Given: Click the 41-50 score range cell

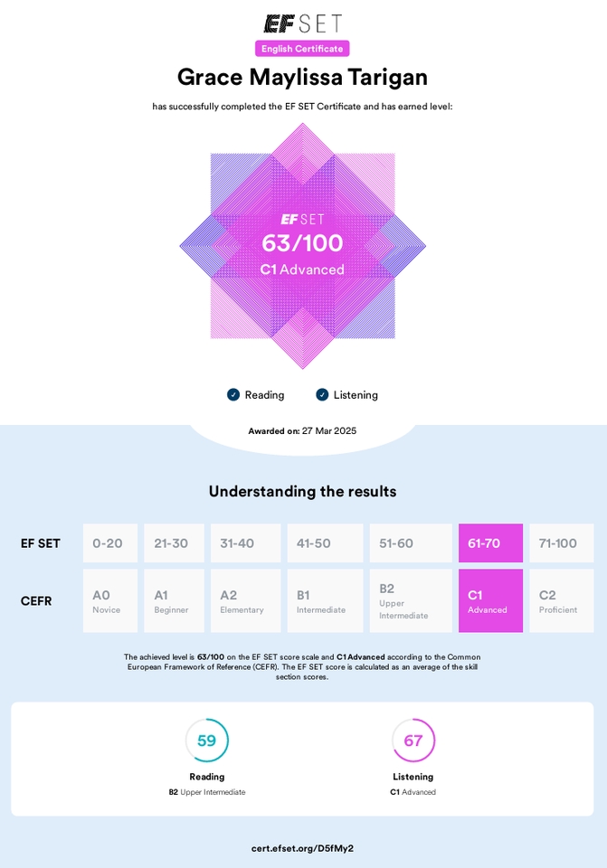Looking at the screenshot, I should (325, 543).
